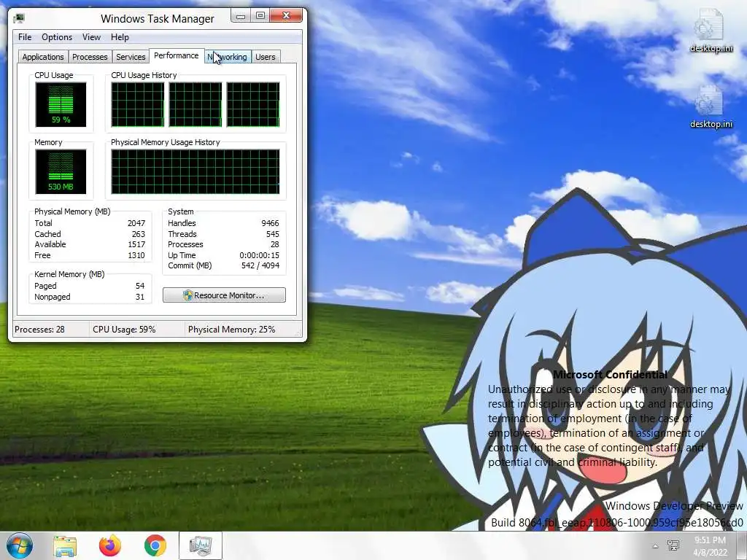The height and width of the screenshot is (560, 747).
Task: Select the lower desktop.ini desktop icon
Action: 711,107
